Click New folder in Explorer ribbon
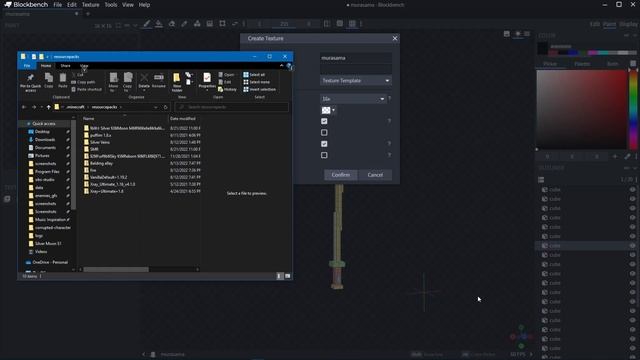Viewport: 640px width, 360px height. [177, 82]
